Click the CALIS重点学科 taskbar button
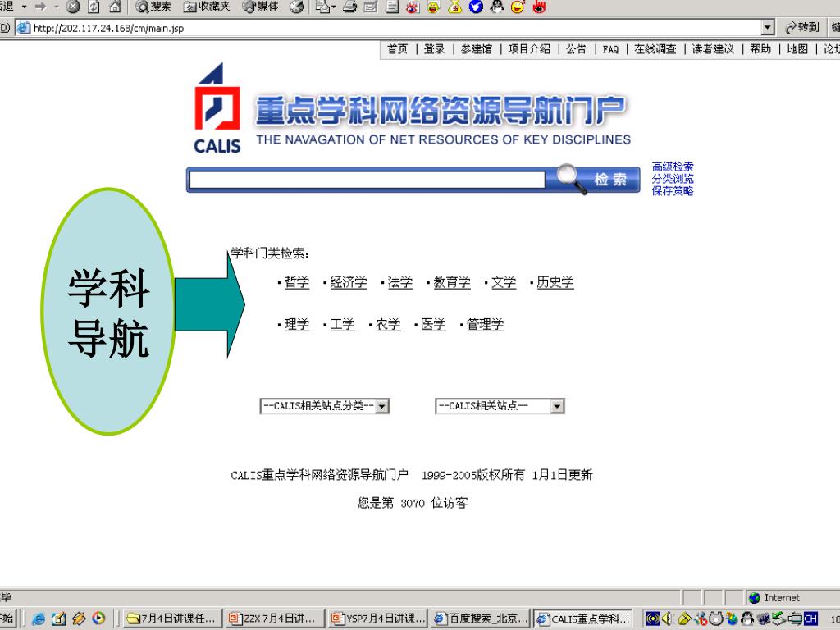 click(x=583, y=619)
